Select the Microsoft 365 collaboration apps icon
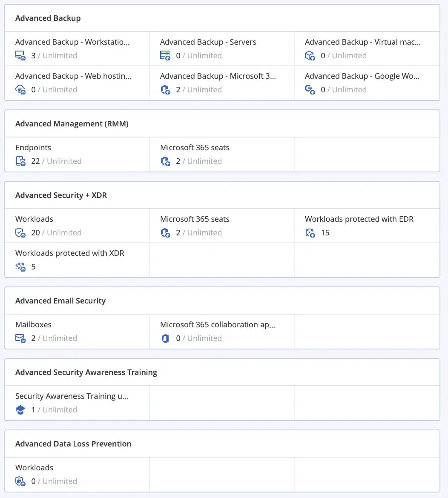448x498 pixels. point(165,338)
